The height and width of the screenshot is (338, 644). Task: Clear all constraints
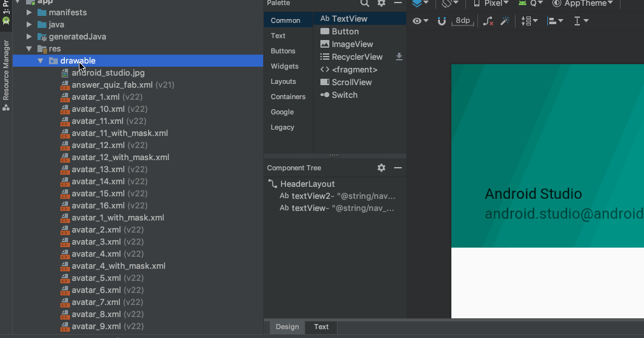tap(488, 21)
